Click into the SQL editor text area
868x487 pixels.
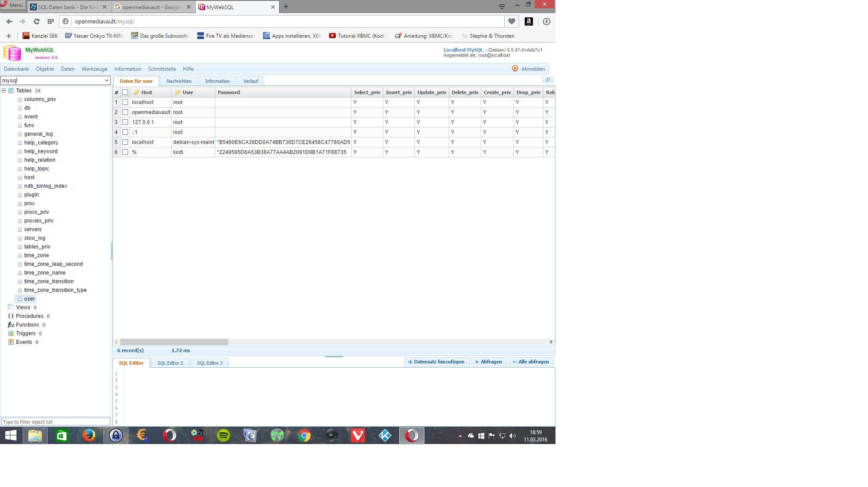[339, 397]
